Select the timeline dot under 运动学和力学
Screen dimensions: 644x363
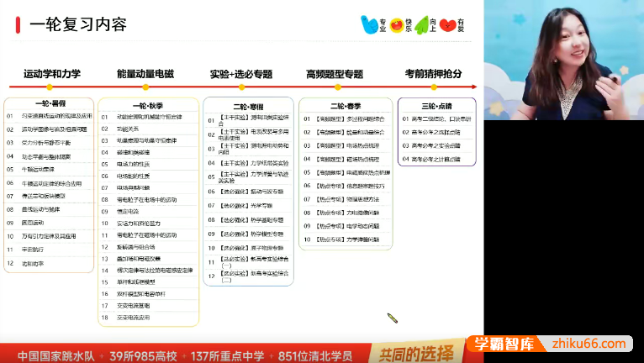pos(50,87)
